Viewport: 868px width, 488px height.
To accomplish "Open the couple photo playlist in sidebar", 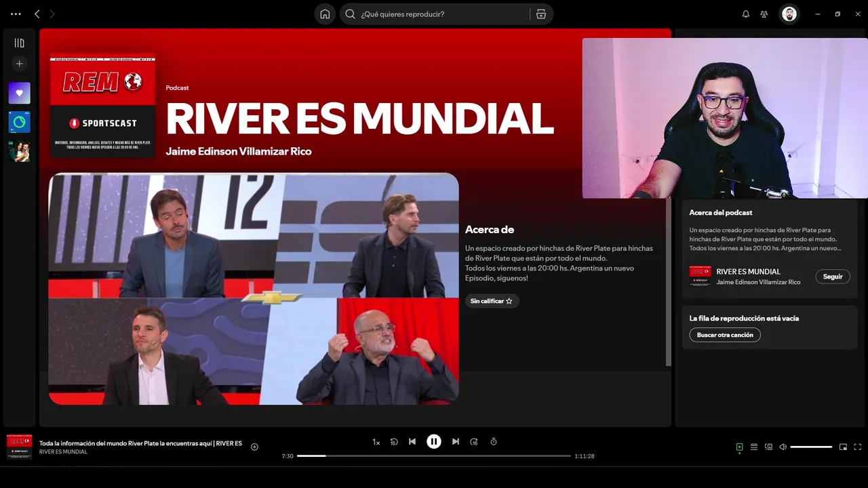I will [19, 151].
